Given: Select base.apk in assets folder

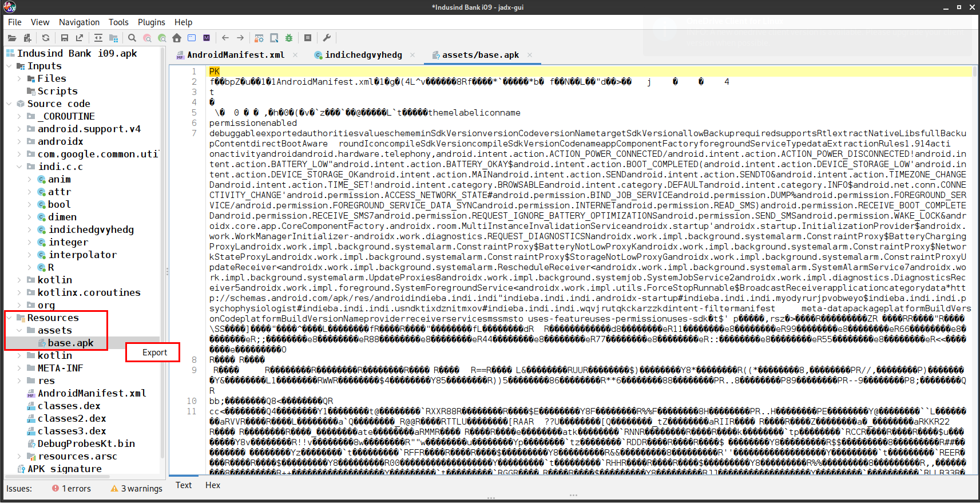Looking at the screenshot, I should 70,343.
